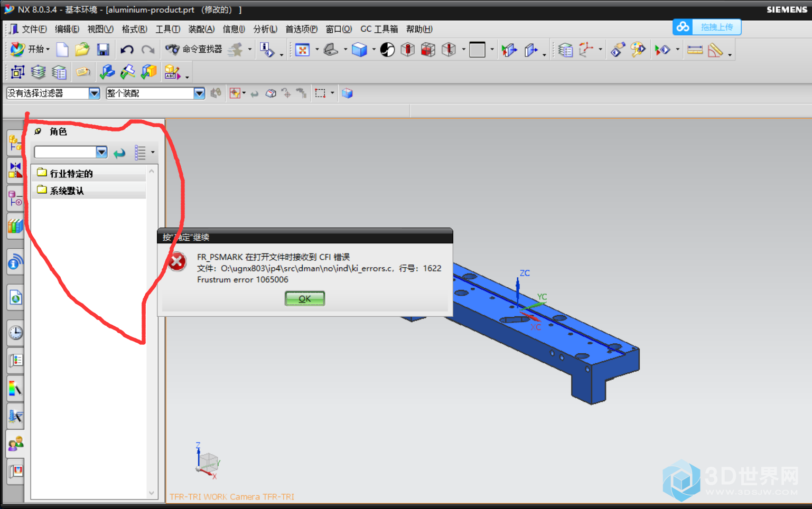This screenshot has width=812, height=509.
Task: Expand the 系统默认 roles folder
Action: pos(89,191)
